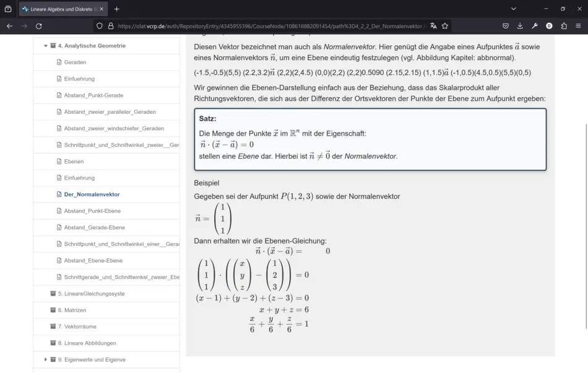Open the list all tabs dropdown arrow
The image size is (588, 373).
(513, 9)
